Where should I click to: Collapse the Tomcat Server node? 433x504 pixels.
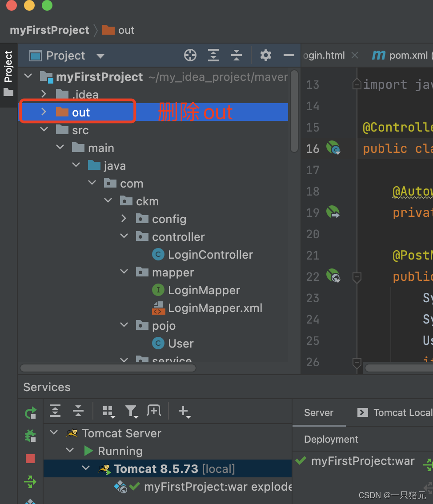[x=54, y=432]
